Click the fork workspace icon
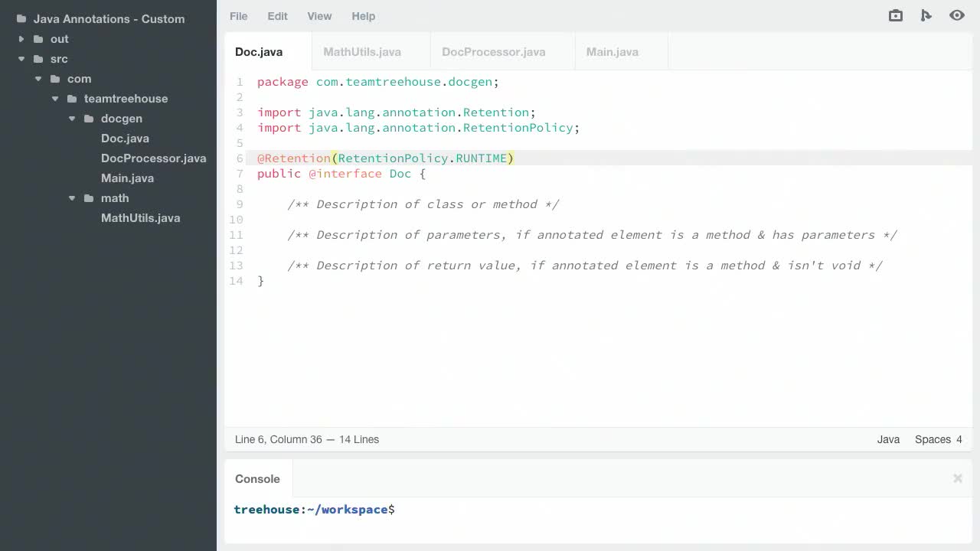Image resolution: width=980 pixels, height=551 pixels. tap(926, 15)
